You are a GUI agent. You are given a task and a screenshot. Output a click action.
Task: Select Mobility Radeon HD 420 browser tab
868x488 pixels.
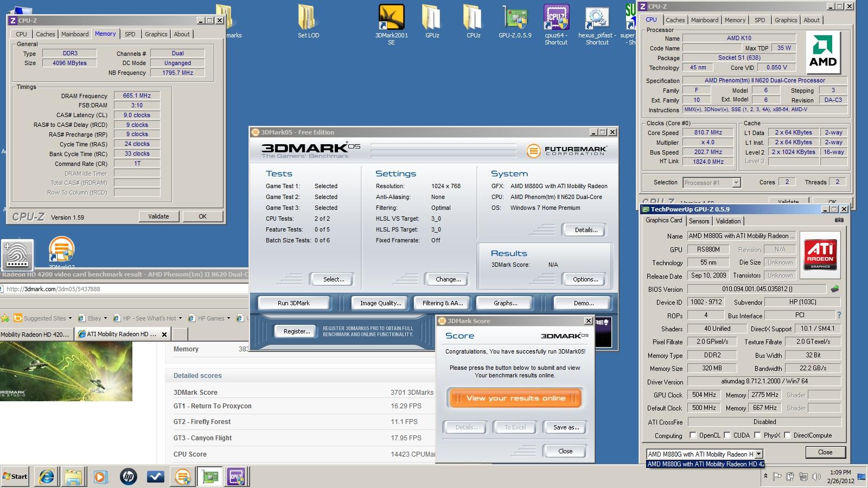(x=36, y=334)
